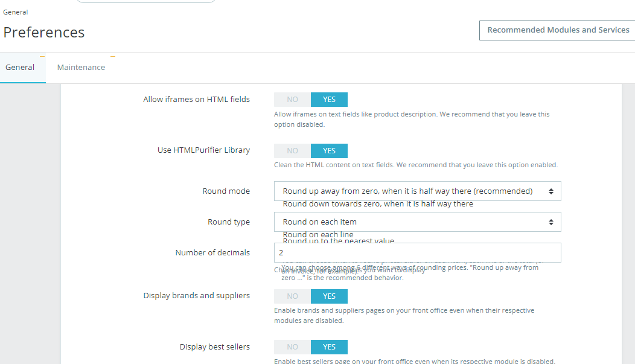This screenshot has width=635, height=364.
Task: Disable Display brands and suppliers
Action: pos(292,296)
